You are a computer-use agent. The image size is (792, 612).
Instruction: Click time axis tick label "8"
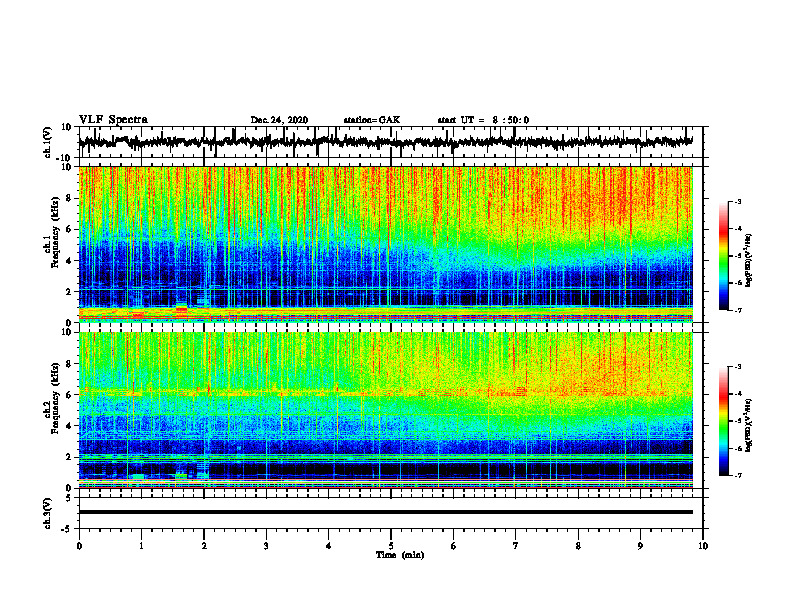click(x=578, y=546)
